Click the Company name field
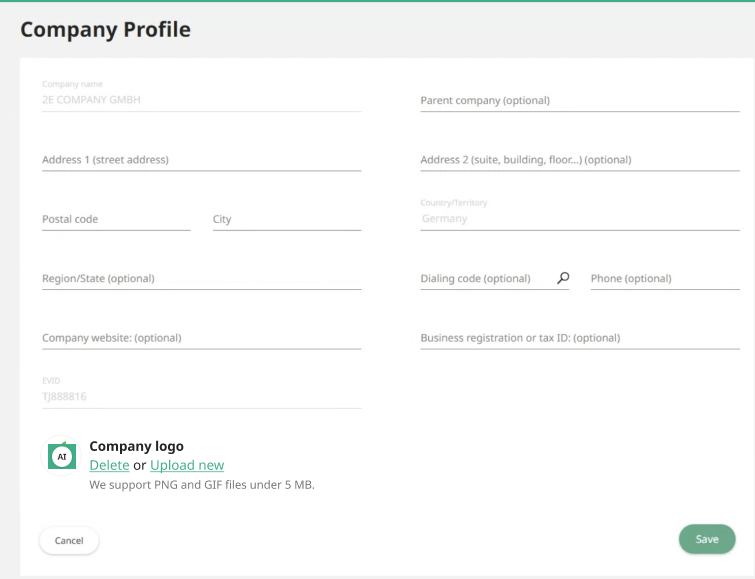 [x=201, y=100]
